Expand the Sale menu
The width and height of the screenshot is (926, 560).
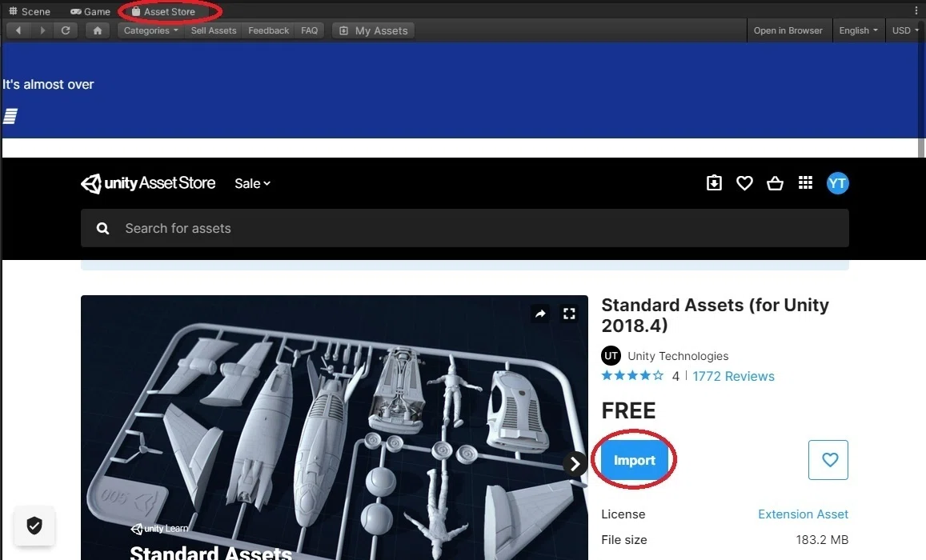[x=252, y=183]
